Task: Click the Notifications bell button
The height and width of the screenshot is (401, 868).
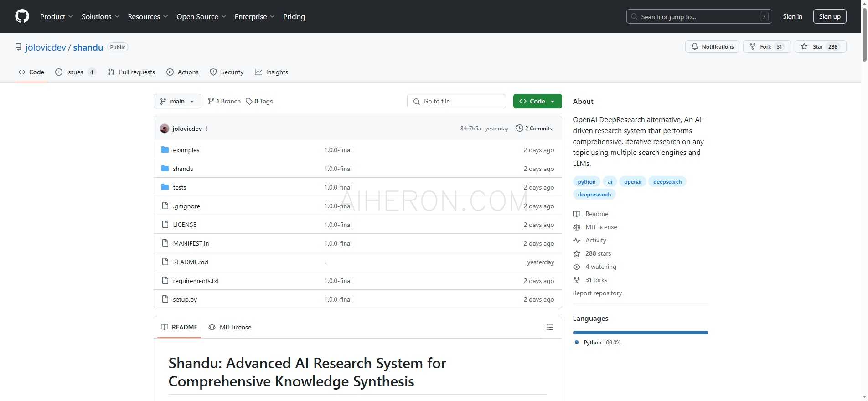Action: click(x=712, y=46)
